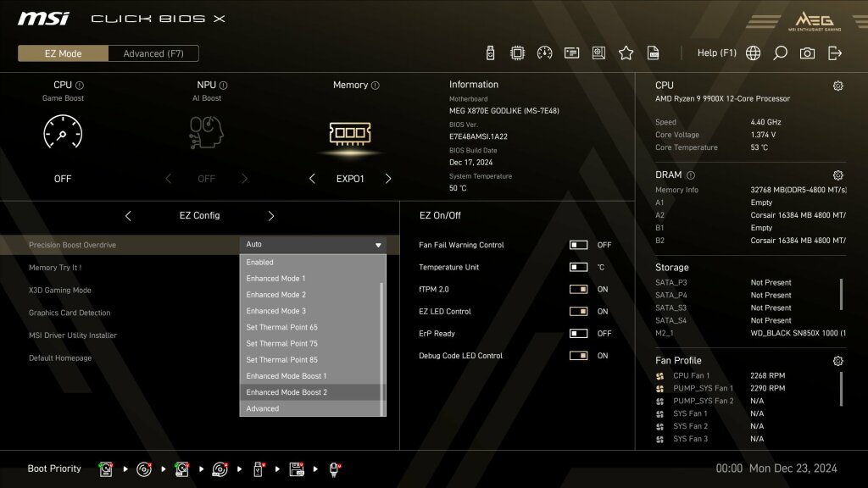Collapse the Precision Boost Overdrive dropdown arrow
868x488 pixels.
(x=378, y=245)
